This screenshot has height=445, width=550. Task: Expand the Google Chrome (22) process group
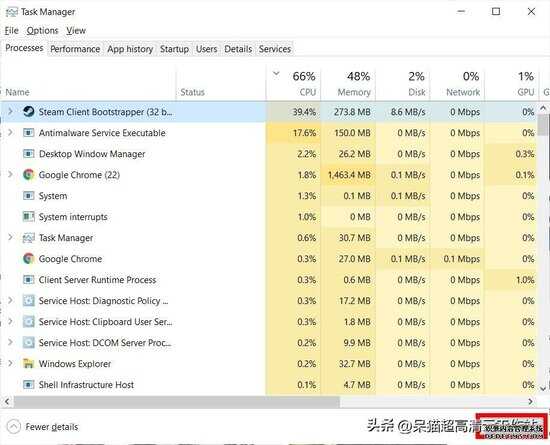pyautogui.click(x=10, y=174)
